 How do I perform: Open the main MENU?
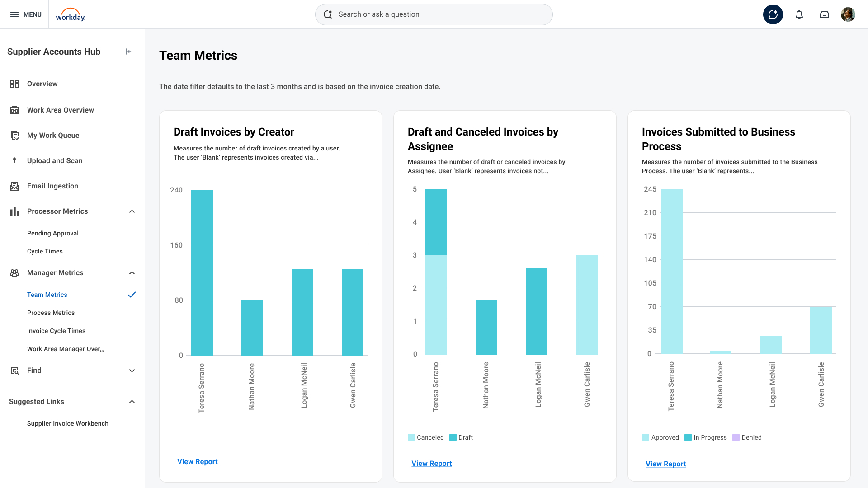pos(26,14)
